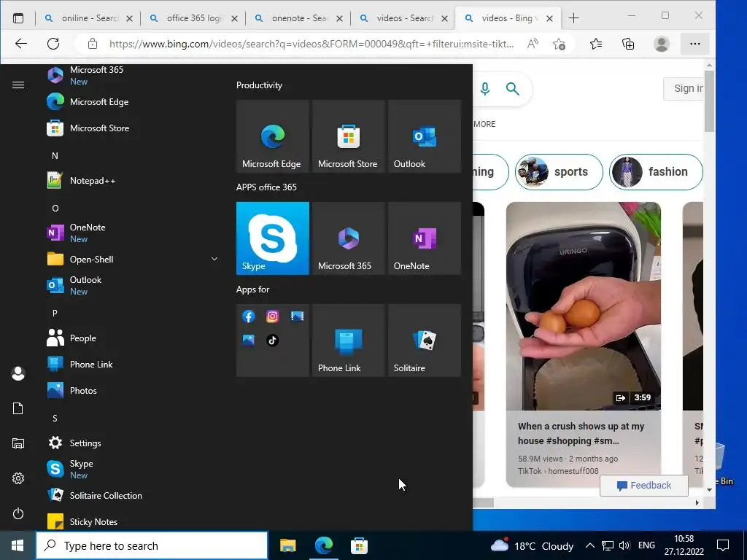Click the Phone Link tile
Image resolution: width=747 pixels, height=560 pixels.
(x=348, y=341)
